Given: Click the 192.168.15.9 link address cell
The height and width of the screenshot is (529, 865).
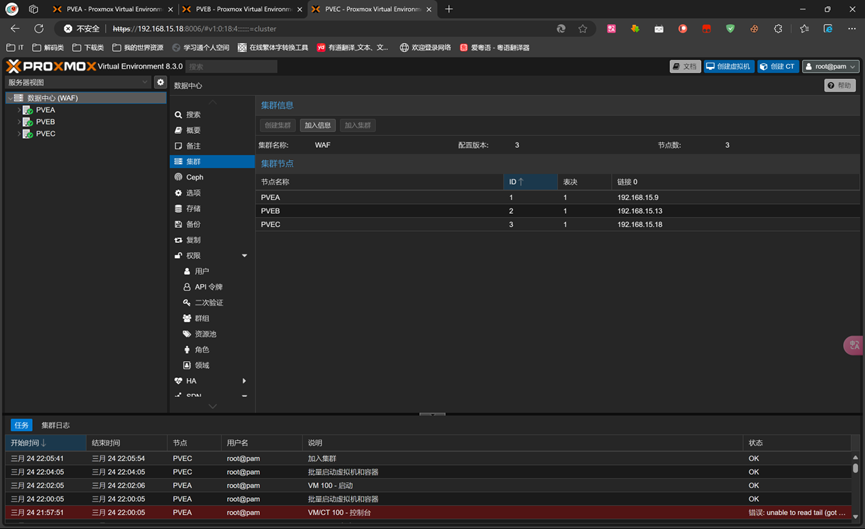Looking at the screenshot, I should (638, 197).
